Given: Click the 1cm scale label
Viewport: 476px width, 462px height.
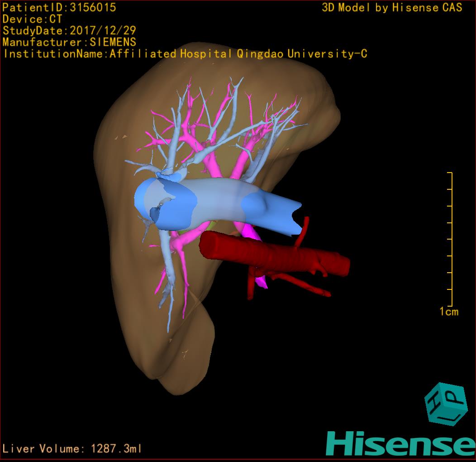Looking at the screenshot, I should pos(449,312).
